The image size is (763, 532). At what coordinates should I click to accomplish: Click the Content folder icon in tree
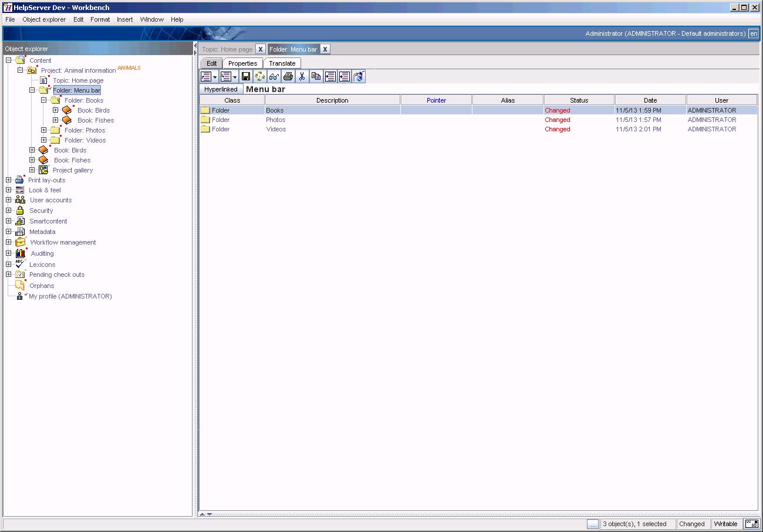(x=21, y=60)
